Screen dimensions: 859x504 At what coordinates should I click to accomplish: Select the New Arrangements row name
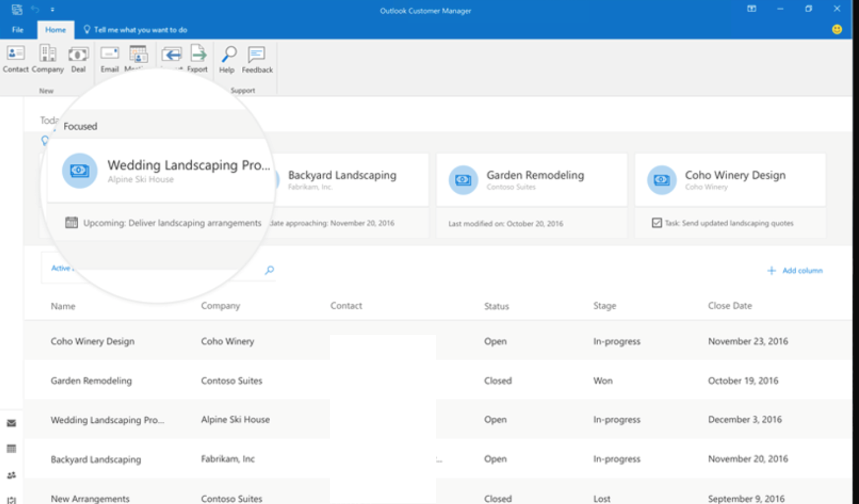(x=90, y=499)
